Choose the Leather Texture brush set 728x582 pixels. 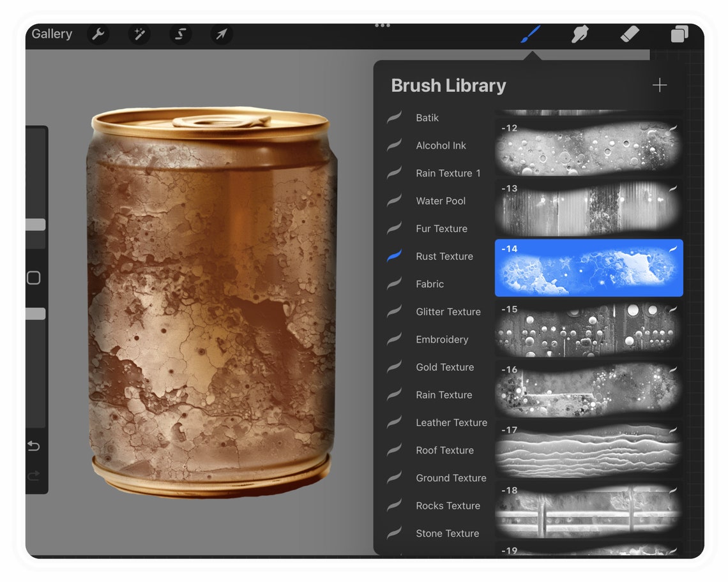tap(451, 422)
